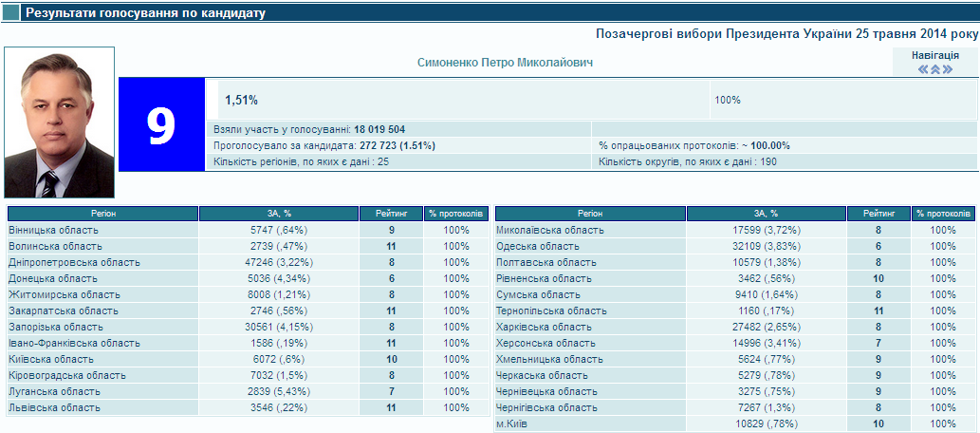The width and height of the screenshot is (980, 433).
Task: Open Дніпропетровська область region link
Action: (74, 262)
